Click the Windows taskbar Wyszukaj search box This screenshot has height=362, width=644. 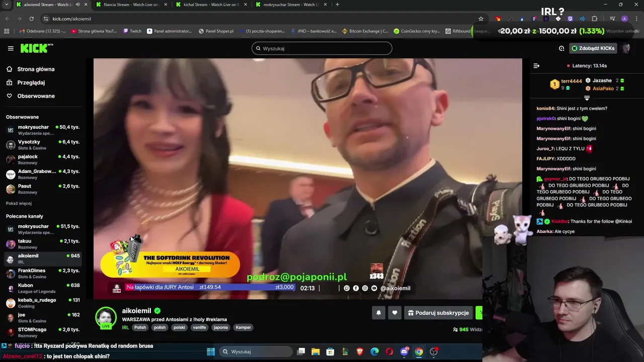pos(256,351)
